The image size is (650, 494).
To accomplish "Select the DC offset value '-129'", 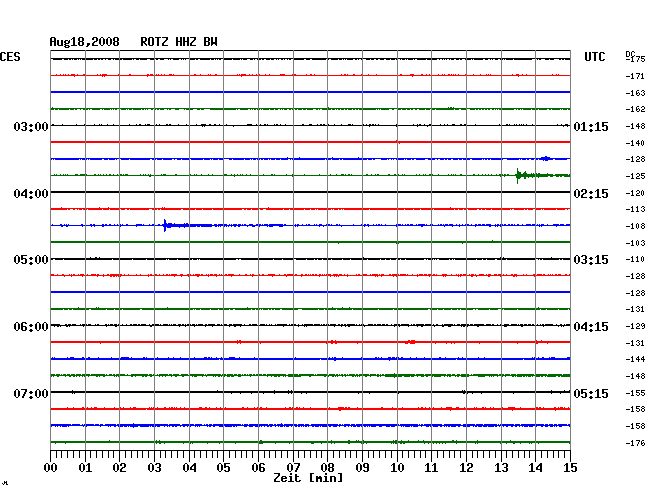I will pyautogui.click(x=635, y=327).
